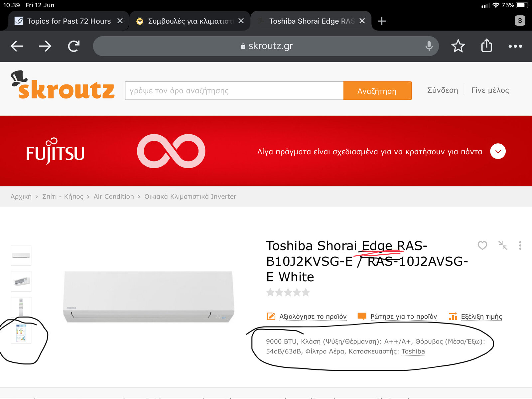Click the compare arrows icon next to heart
532x399 pixels.
pos(502,245)
